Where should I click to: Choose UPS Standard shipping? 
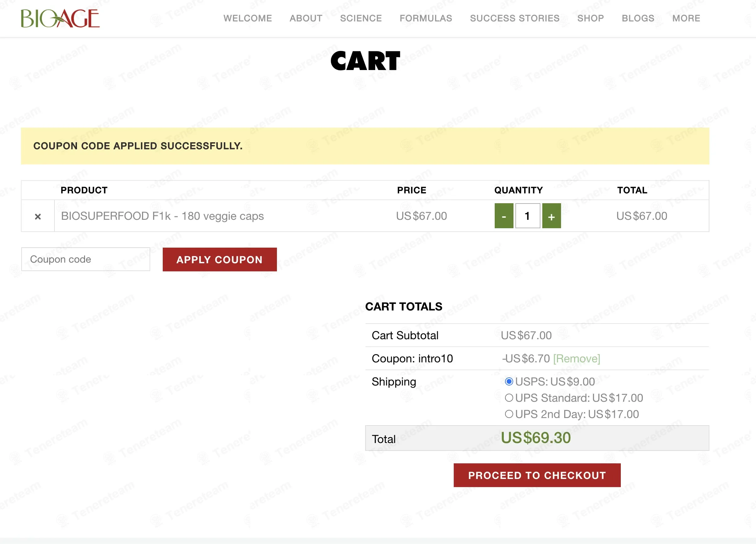coord(509,398)
